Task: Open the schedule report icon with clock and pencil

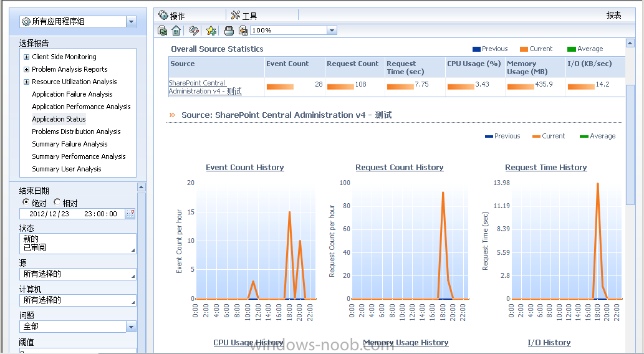Action: point(194,31)
